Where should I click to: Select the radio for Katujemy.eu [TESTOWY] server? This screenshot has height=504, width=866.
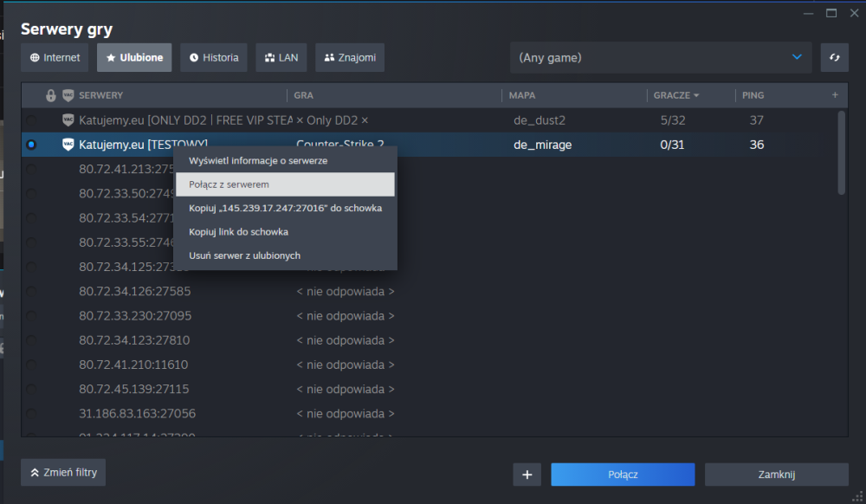click(31, 145)
